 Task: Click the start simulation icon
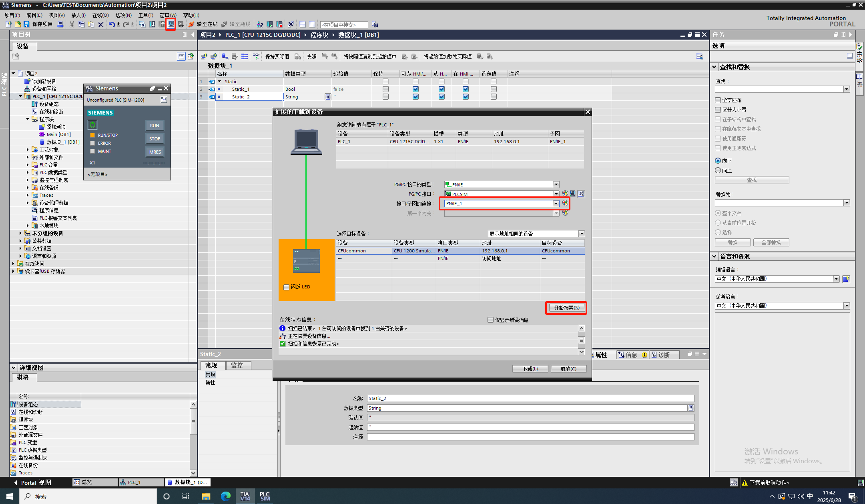[171, 24]
